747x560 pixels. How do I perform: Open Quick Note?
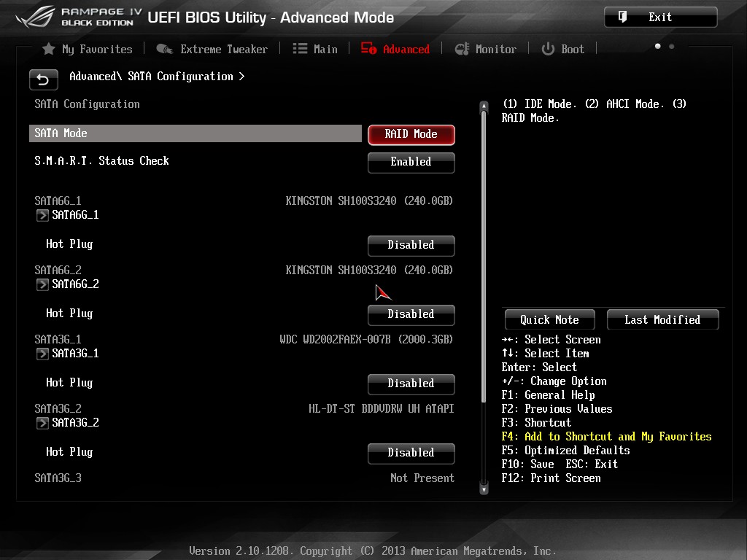click(550, 319)
